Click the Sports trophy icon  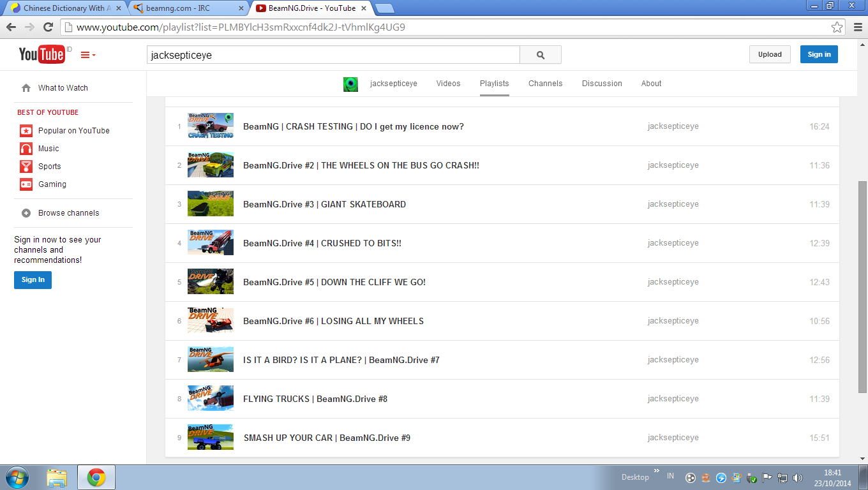point(26,167)
